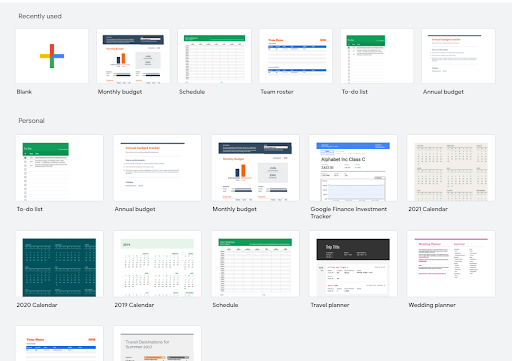Click "Annual budget" label in Recently used
Screen dimensions: 512x361
point(443,92)
